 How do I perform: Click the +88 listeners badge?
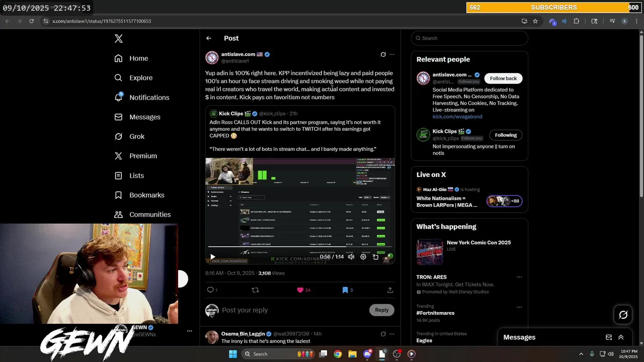[x=505, y=201]
